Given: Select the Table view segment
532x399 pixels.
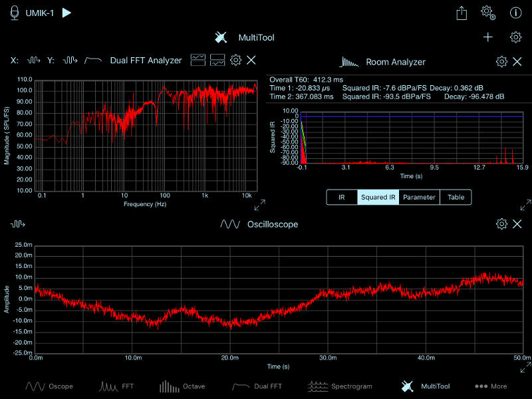Looking at the screenshot, I should pyautogui.click(x=456, y=198).
